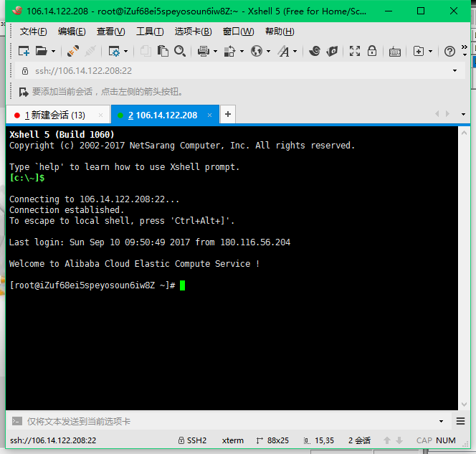
Task: Click the Print toolbar icon
Action: coord(204,51)
